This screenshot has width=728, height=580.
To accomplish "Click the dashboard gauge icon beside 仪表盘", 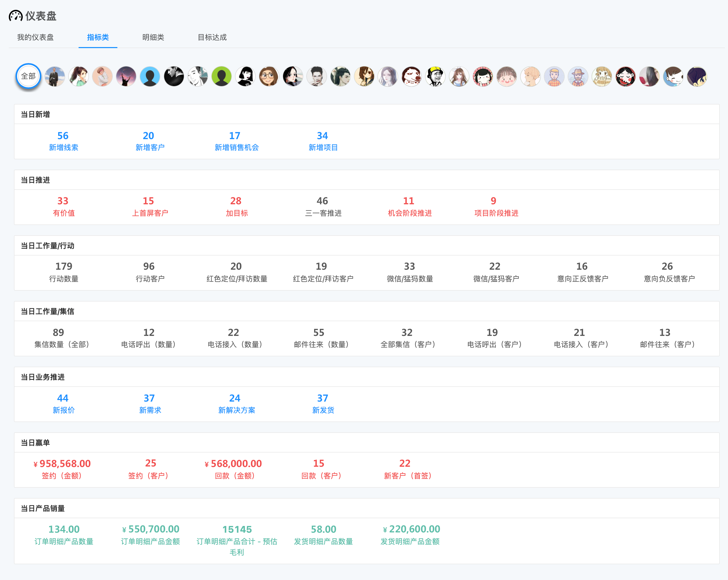I will point(16,16).
